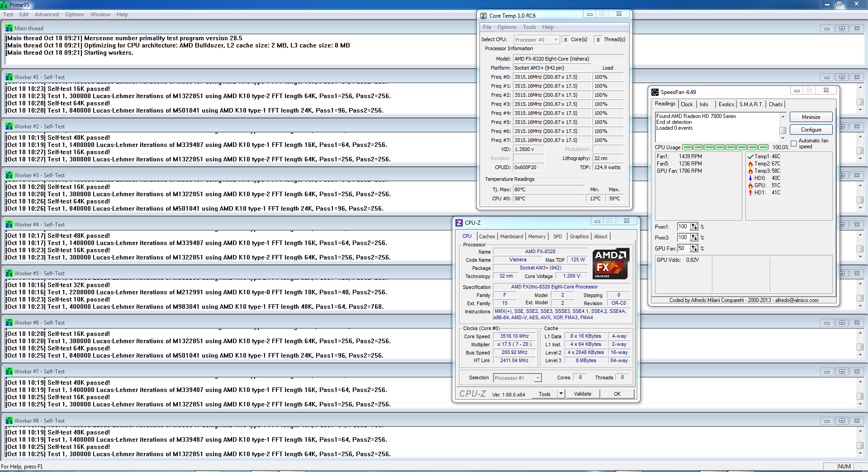Screen dimensions: 868x472
Task: Click the blue down arrow beside HD0
Action: 750,178
